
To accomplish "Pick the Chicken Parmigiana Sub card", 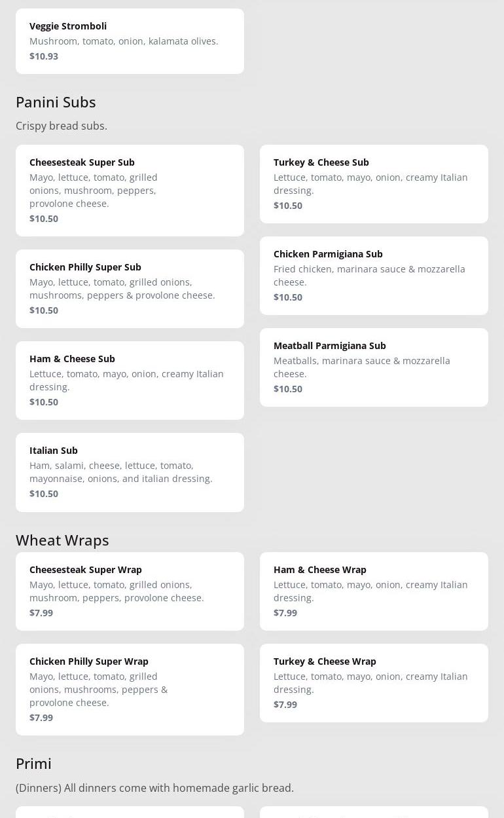I will pyautogui.click(x=374, y=275).
